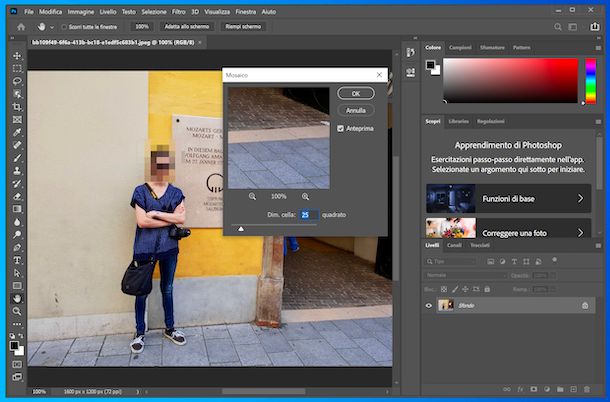The width and height of the screenshot is (610, 402).
Task: Select the Move tool
Action: pyautogui.click(x=17, y=56)
